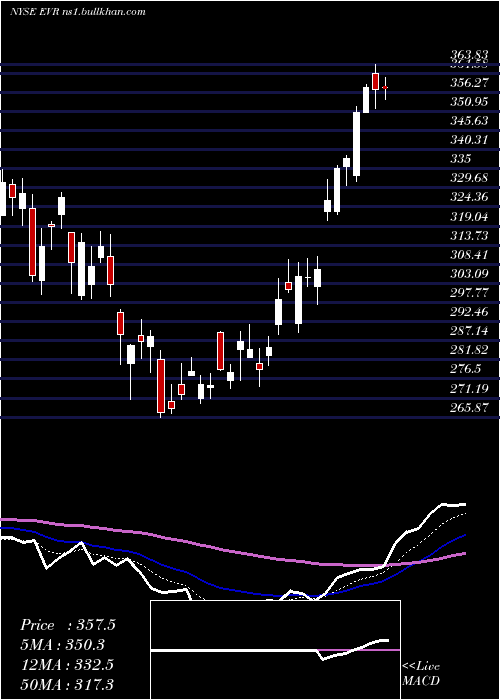Image resolution: width=500 pixels, height=700 pixels.
Task: Click the 276.5 price level label
Action: [x=466, y=368]
